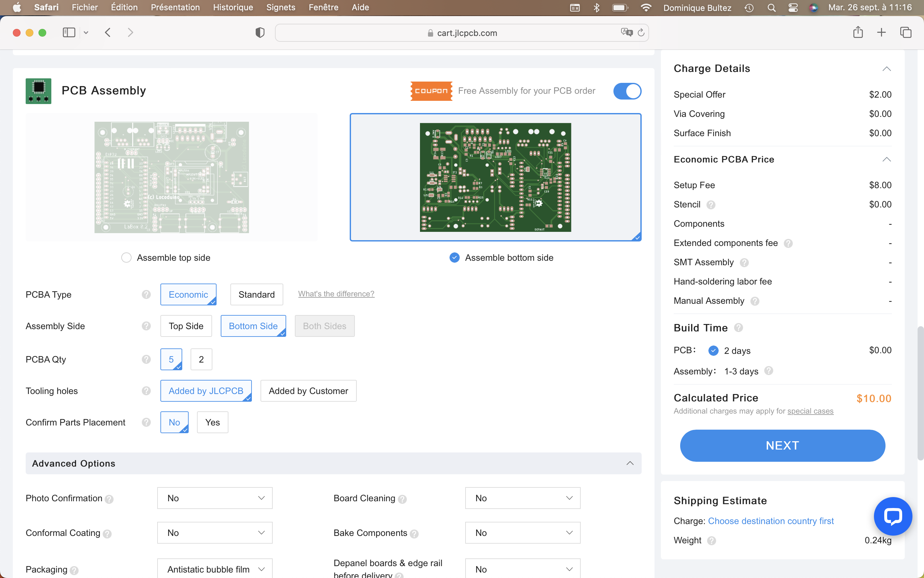
Task: Open the Board Cleaning dropdown
Action: coord(523,498)
